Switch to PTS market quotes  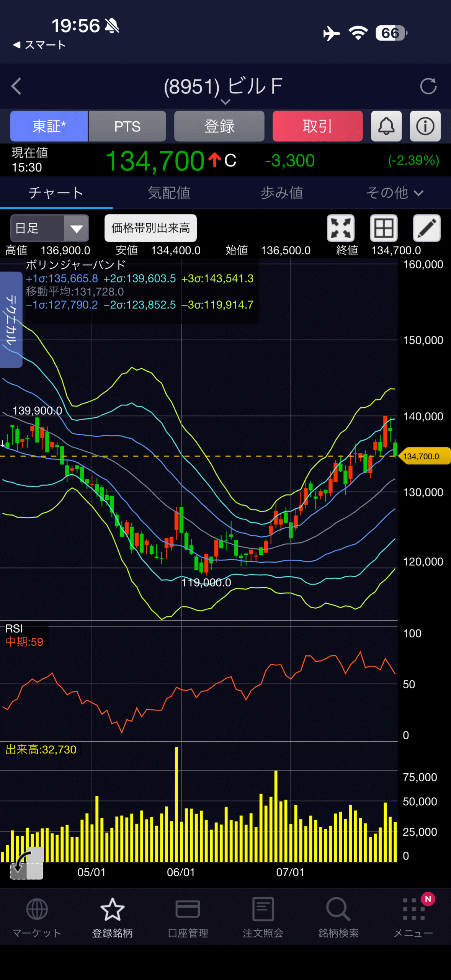click(x=127, y=126)
